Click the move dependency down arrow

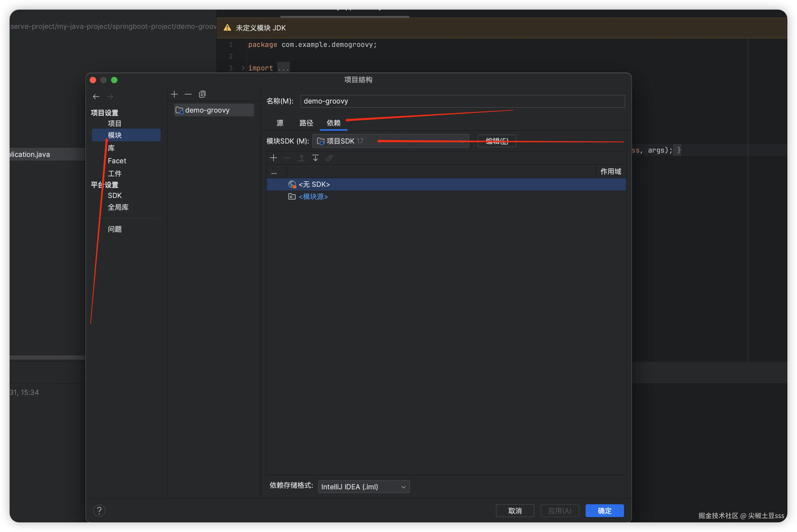315,158
